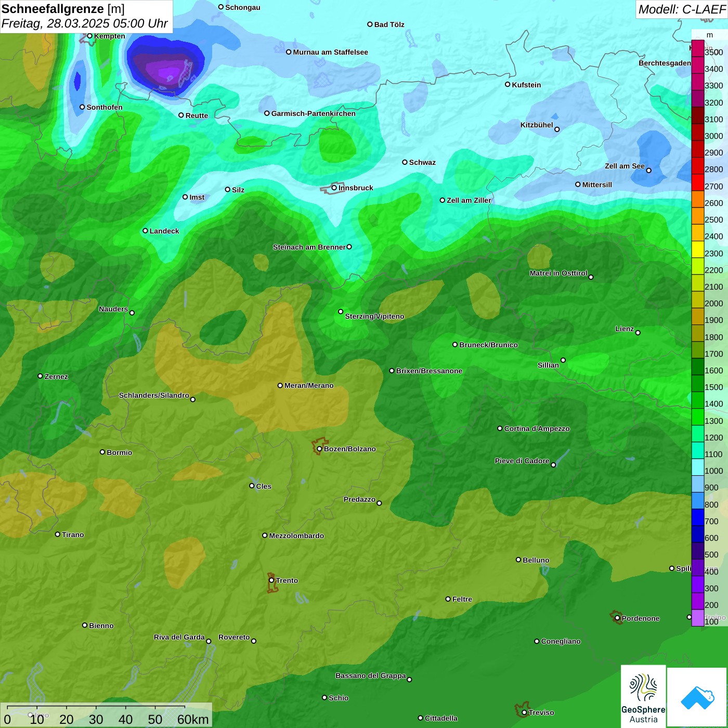Click the 60km scale bar label
The image size is (728, 728).
click(x=193, y=719)
